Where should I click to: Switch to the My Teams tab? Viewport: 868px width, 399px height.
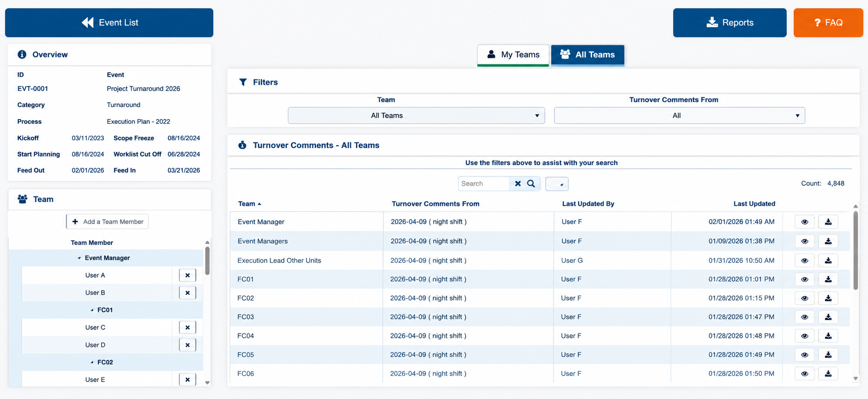pos(513,55)
